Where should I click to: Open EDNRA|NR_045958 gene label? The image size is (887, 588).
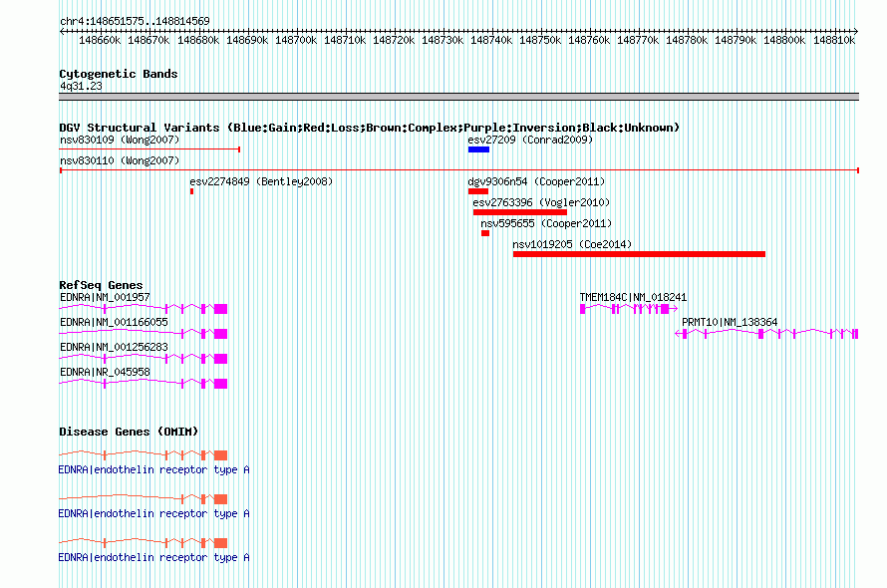click(x=105, y=372)
